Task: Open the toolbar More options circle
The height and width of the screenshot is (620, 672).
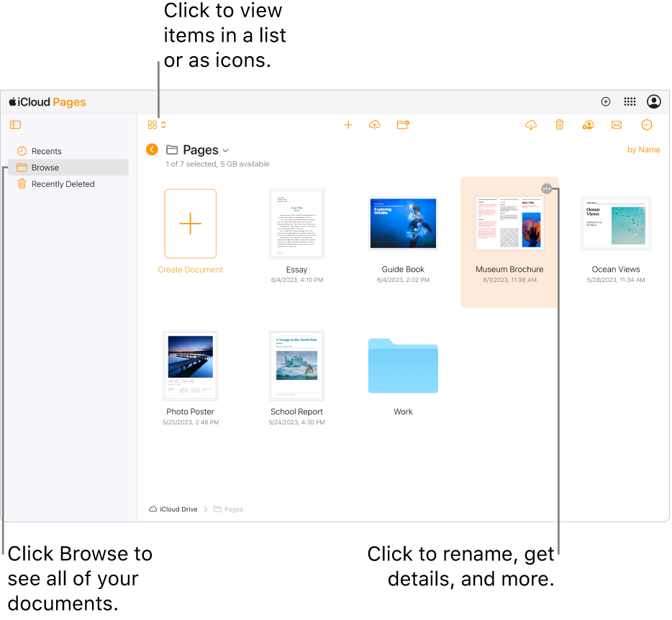Action: coord(647,125)
